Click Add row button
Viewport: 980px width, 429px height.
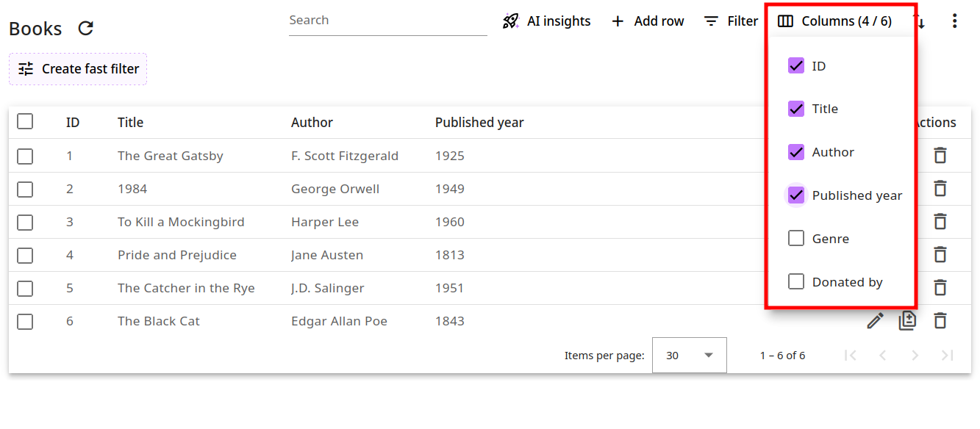pyautogui.click(x=648, y=21)
